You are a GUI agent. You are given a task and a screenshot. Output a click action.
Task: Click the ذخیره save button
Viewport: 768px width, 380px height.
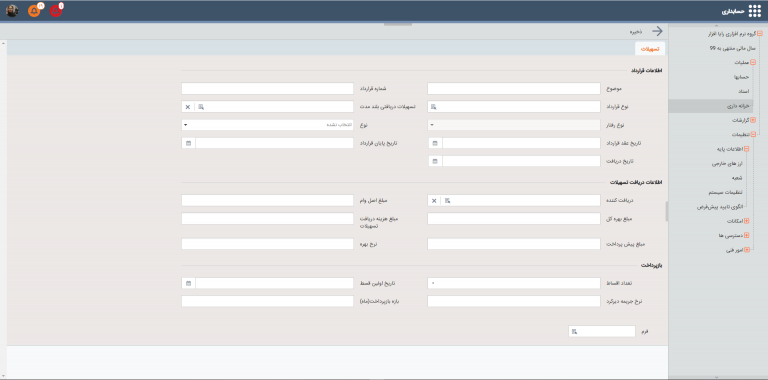[x=636, y=31]
